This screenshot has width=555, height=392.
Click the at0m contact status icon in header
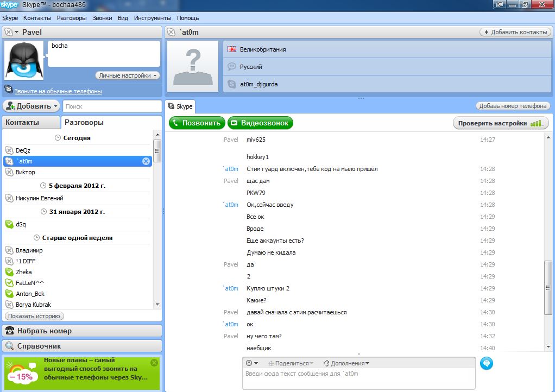tap(171, 32)
